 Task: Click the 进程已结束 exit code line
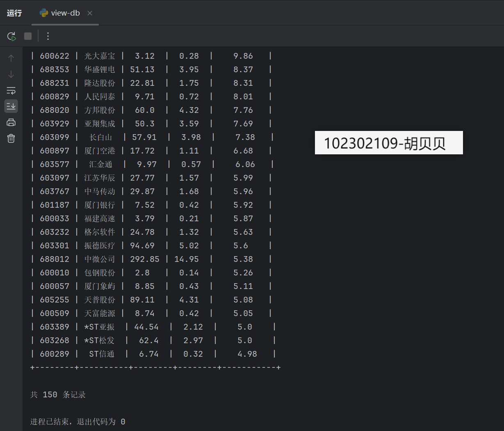pyautogui.click(x=78, y=422)
